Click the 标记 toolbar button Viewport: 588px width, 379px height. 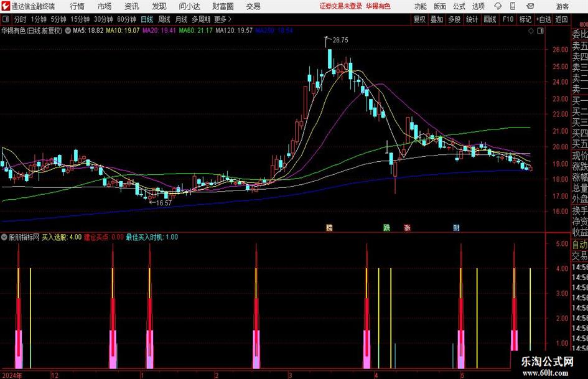click(525, 19)
